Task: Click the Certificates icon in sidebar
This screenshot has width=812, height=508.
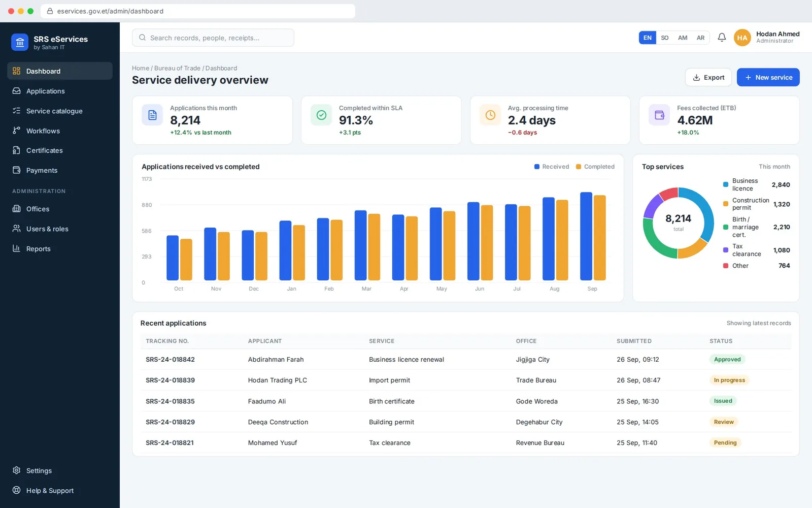Action: point(17,150)
